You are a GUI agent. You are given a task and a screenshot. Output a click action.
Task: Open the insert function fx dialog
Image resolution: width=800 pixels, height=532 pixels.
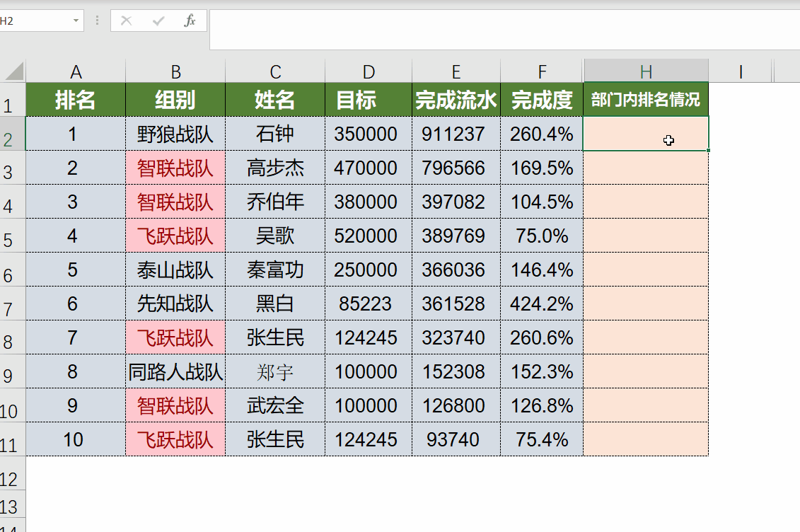click(190, 21)
